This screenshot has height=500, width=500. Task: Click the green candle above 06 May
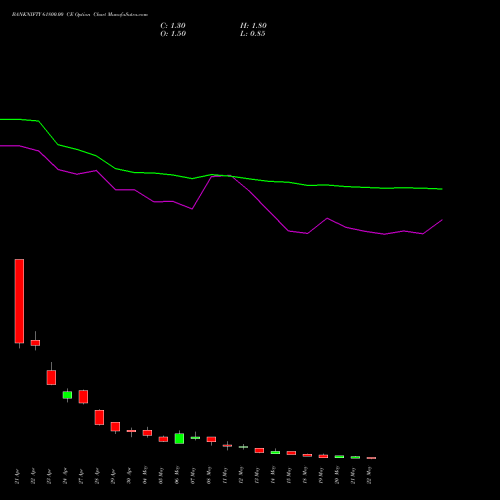(179, 438)
